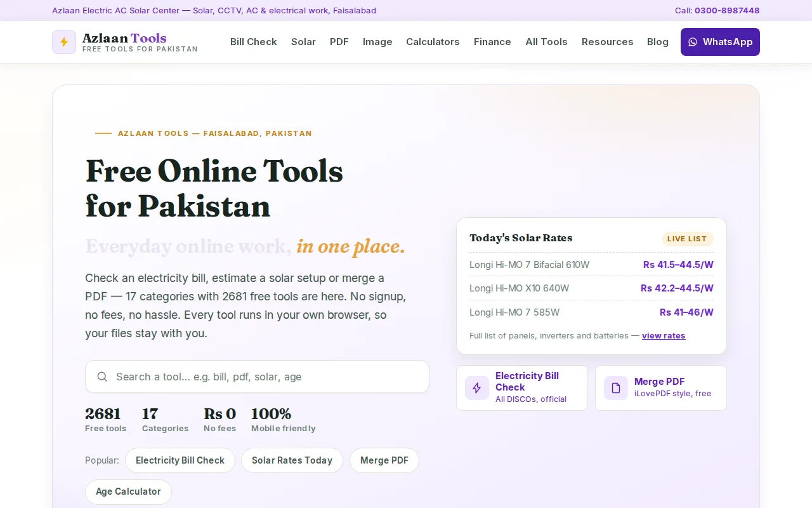812x508 pixels.
Task: Open the Finance nav item
Action: click(492, 42)
